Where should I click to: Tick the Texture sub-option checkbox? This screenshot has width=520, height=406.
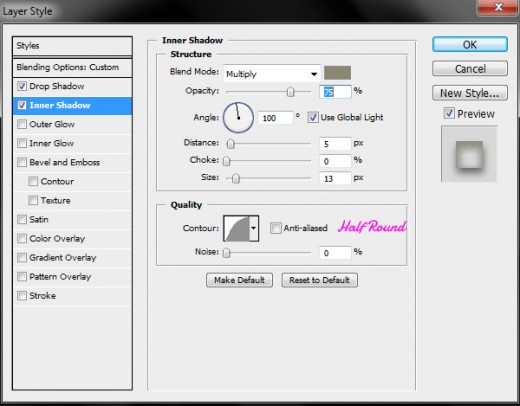click(33, 200)
